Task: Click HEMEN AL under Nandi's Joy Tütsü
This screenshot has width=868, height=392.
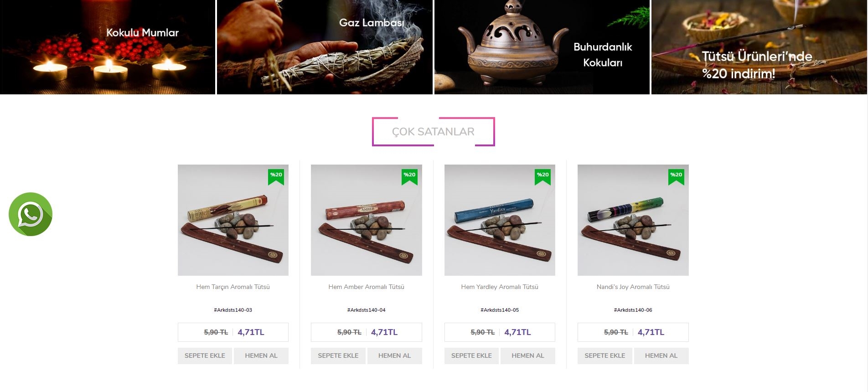Action: [661, 356]
